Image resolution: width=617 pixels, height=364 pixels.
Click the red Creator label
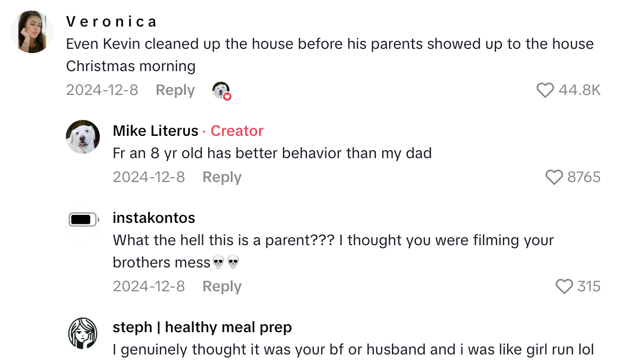[x=237, y=131]
